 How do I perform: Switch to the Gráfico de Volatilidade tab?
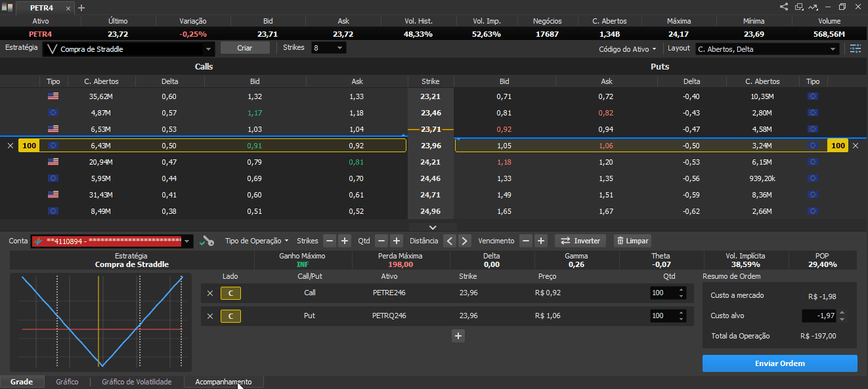(137, 382)
